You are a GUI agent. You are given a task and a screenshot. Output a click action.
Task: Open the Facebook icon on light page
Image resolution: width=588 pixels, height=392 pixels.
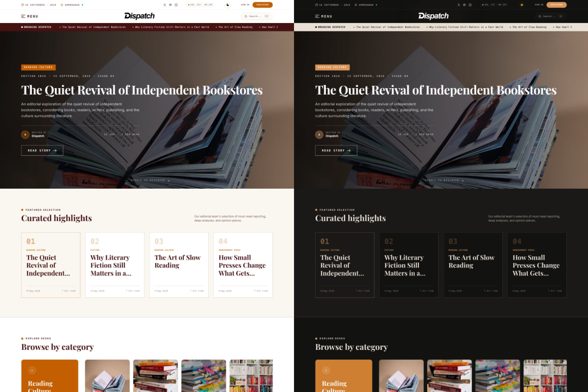[x=170, y=5]
